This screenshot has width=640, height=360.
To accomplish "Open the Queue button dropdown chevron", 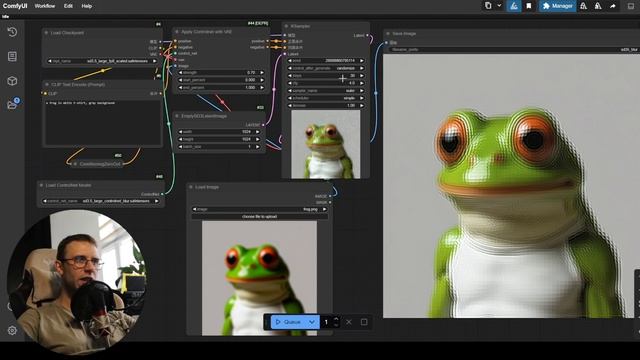I will pos(312,322).
